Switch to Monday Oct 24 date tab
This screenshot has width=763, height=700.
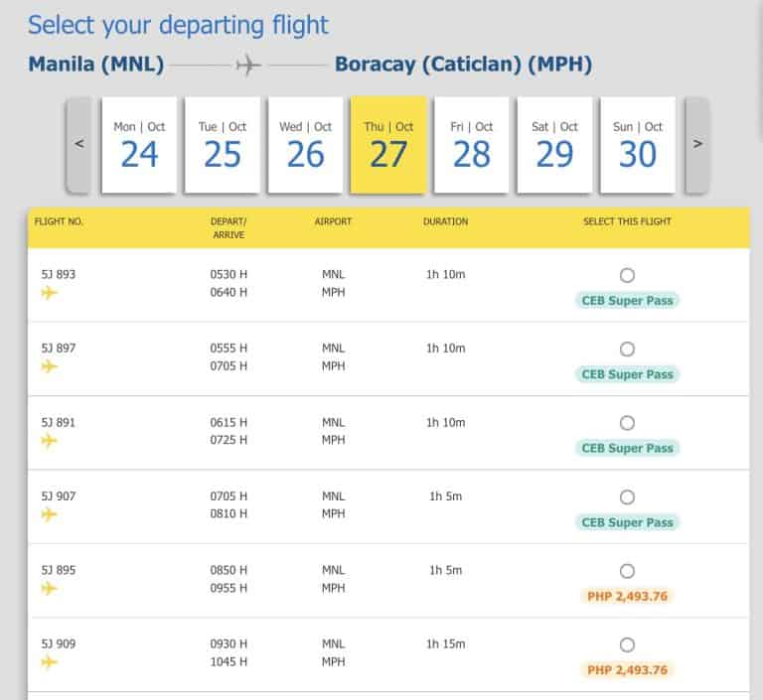[x=139, y=145]
